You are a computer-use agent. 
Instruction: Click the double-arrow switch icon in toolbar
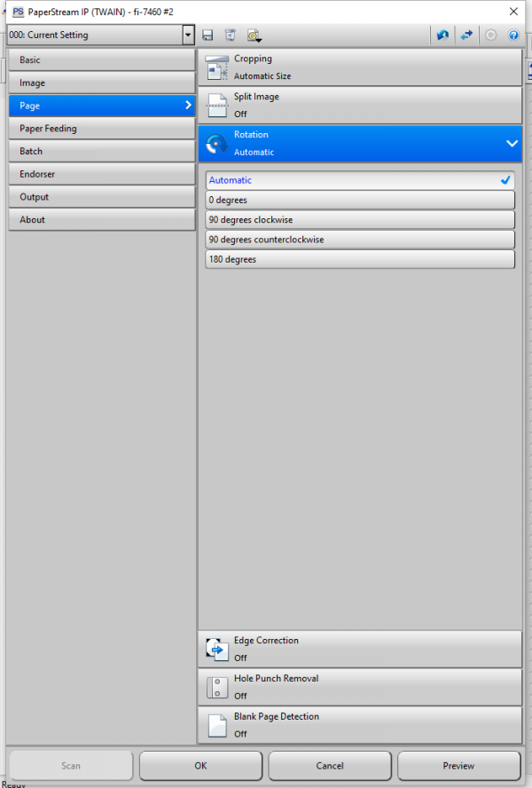click(x=465, y=35)
